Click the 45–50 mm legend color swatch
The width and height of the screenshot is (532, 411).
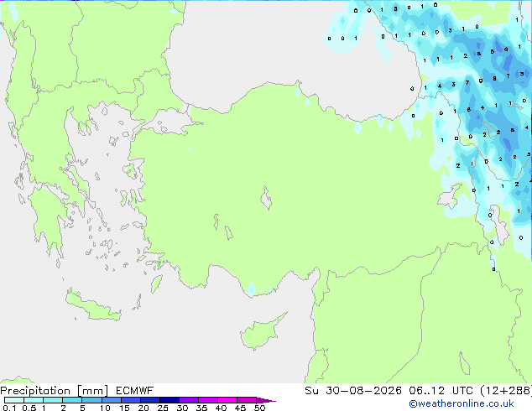[x=247, y=400]
